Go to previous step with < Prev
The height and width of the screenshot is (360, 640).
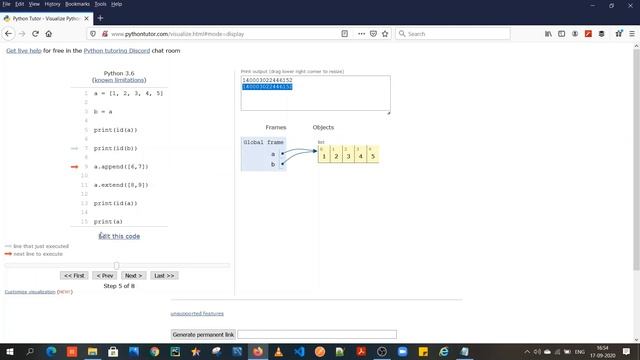tap(104, 276)
